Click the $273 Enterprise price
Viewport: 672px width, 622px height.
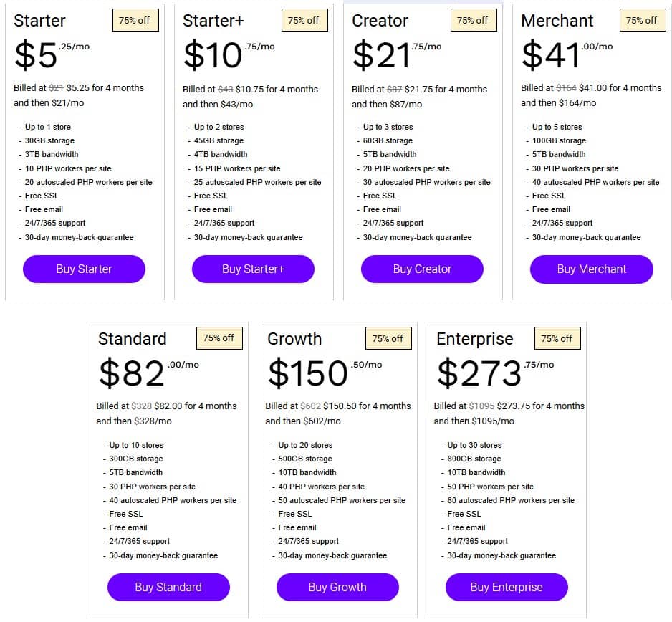(479, 373)
